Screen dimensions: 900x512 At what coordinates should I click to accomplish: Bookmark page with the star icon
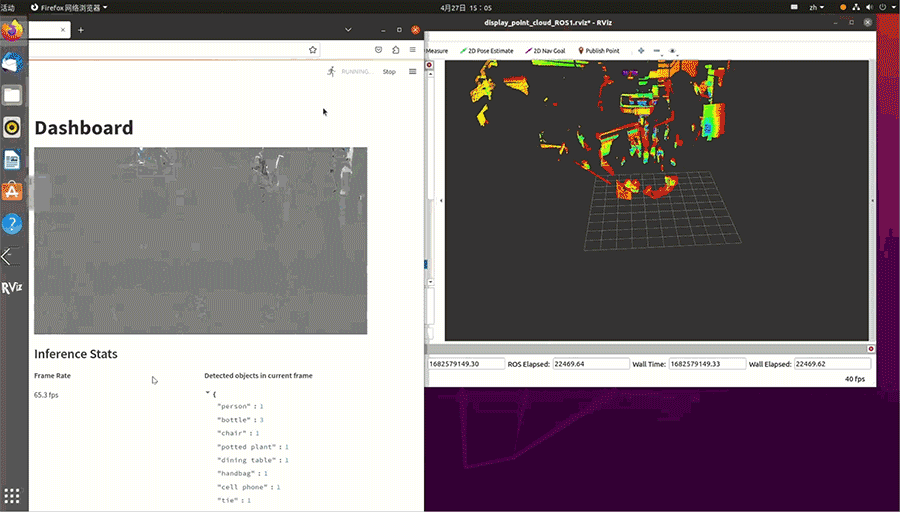313,49
